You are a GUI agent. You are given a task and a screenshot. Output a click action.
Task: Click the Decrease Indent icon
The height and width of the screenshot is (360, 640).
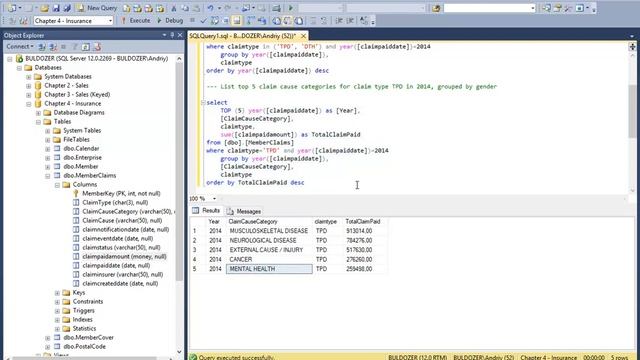(x=339, y=20)
